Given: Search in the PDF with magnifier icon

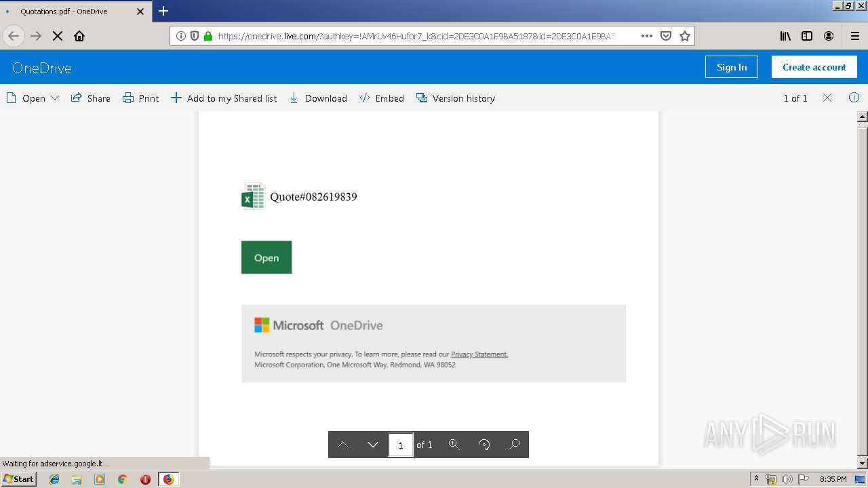Looking at the screenshot, I should (514, 445).
